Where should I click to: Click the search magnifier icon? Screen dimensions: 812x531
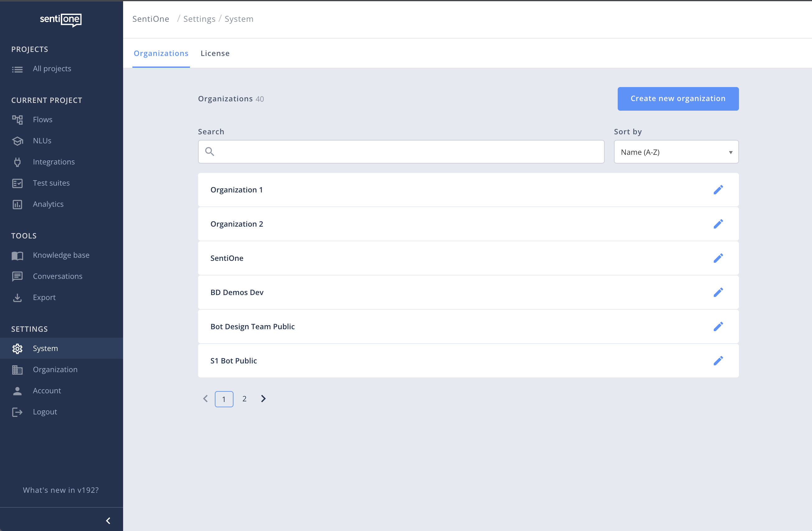click(x=210, y=151)
